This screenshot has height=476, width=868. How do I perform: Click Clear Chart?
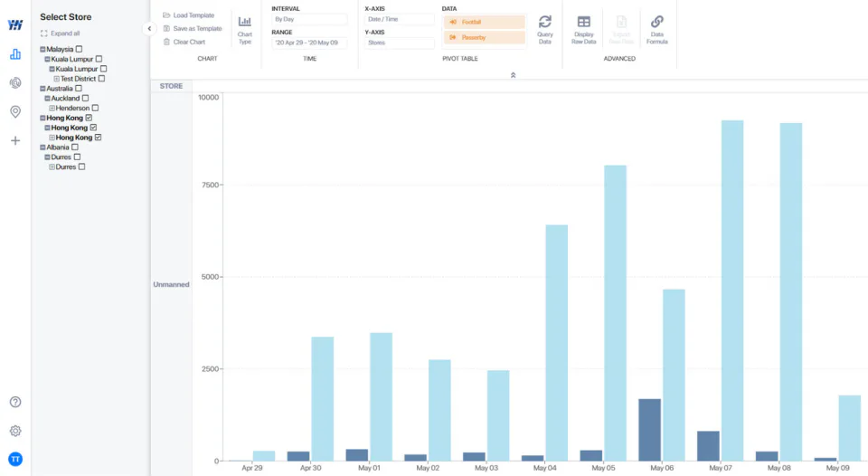184,43
